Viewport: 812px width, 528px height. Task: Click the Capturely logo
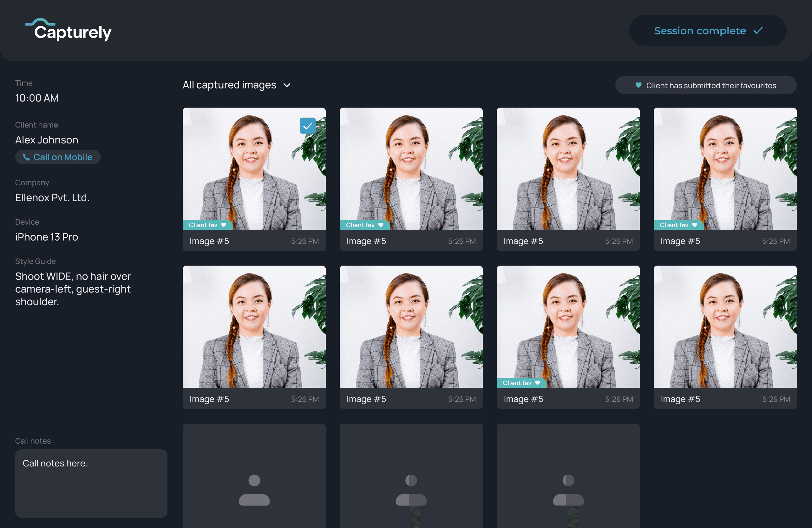69,30
